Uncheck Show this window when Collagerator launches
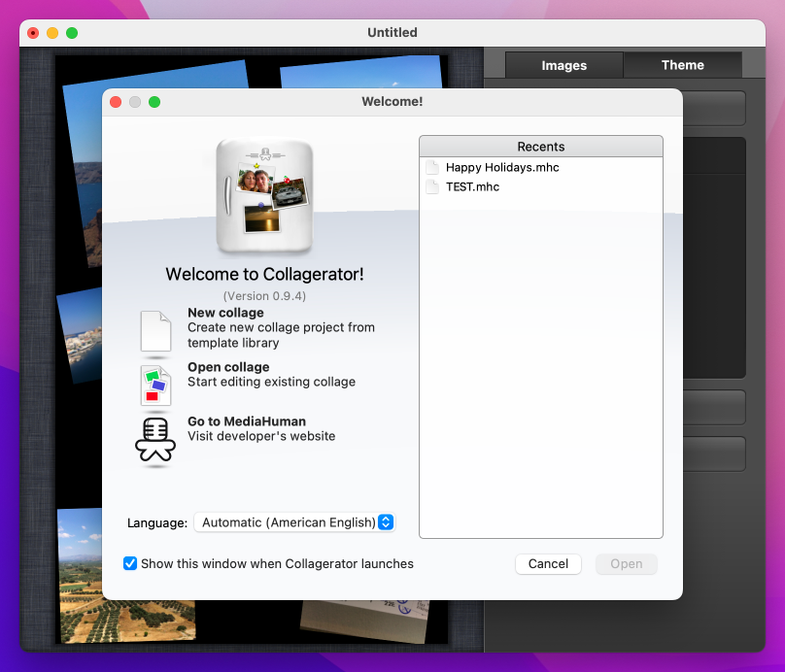 pos(130,563)
